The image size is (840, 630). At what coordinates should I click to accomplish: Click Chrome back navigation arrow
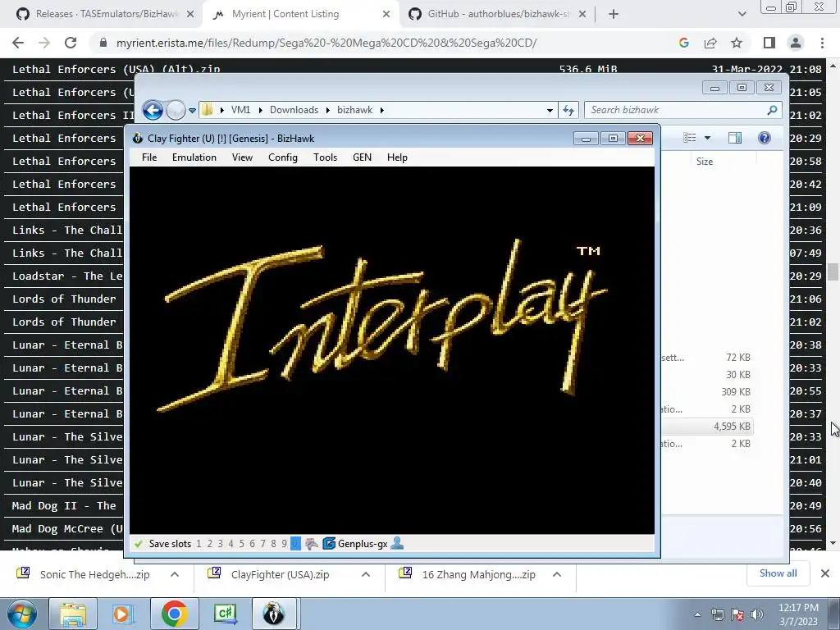click(x=18, y=43)
